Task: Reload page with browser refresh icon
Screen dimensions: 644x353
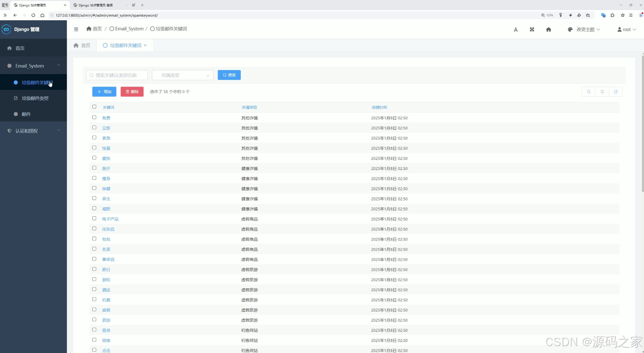Action: click(33, 15)
